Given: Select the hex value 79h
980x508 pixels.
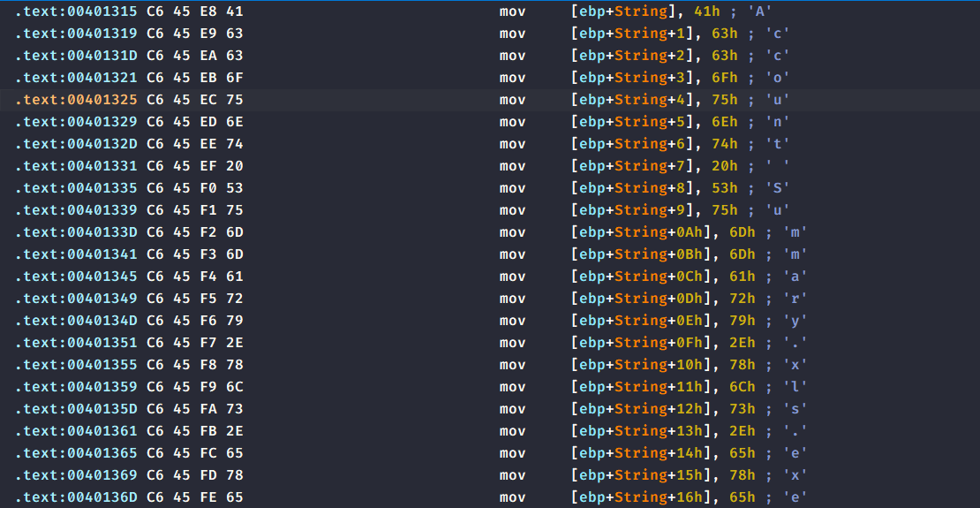Looking at the screenshot, I should point(740,321).
